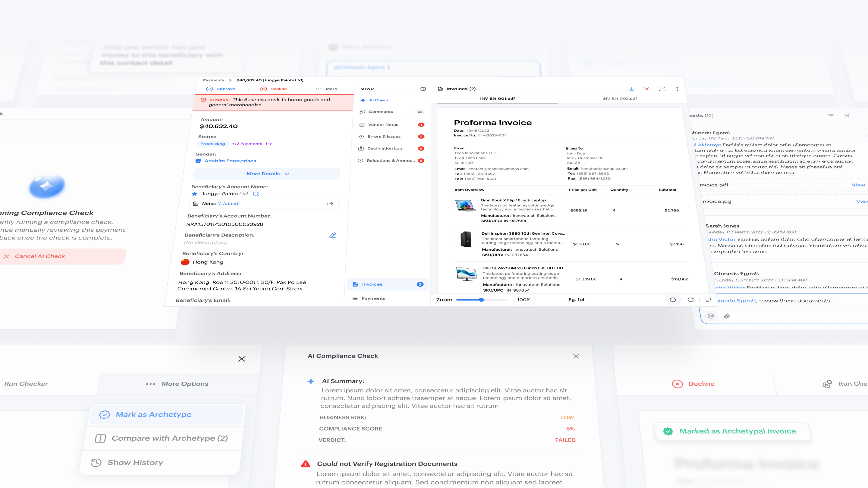Image resolution: width=868 pixels, height=488 pixels.
Task: Download the invoice using the download icon
Action: 631,89
